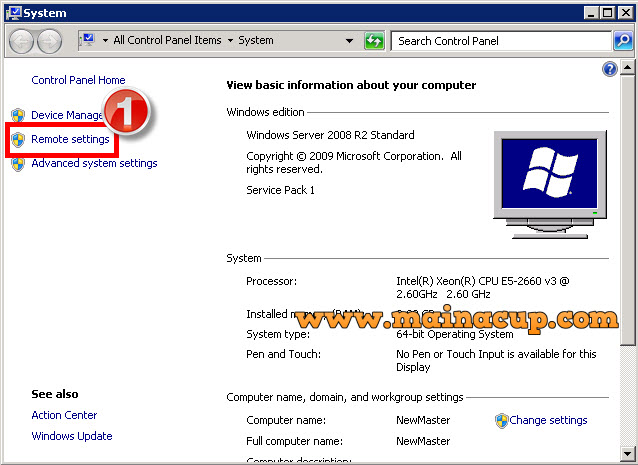Image resolution: width=638 pixels, height=465 pixels.
Task: Click the shield icon beside Device Manager
Action: (18, 115)
